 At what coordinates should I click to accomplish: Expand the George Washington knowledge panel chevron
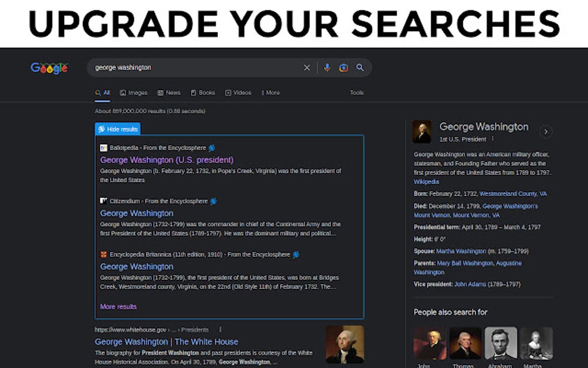546,132
